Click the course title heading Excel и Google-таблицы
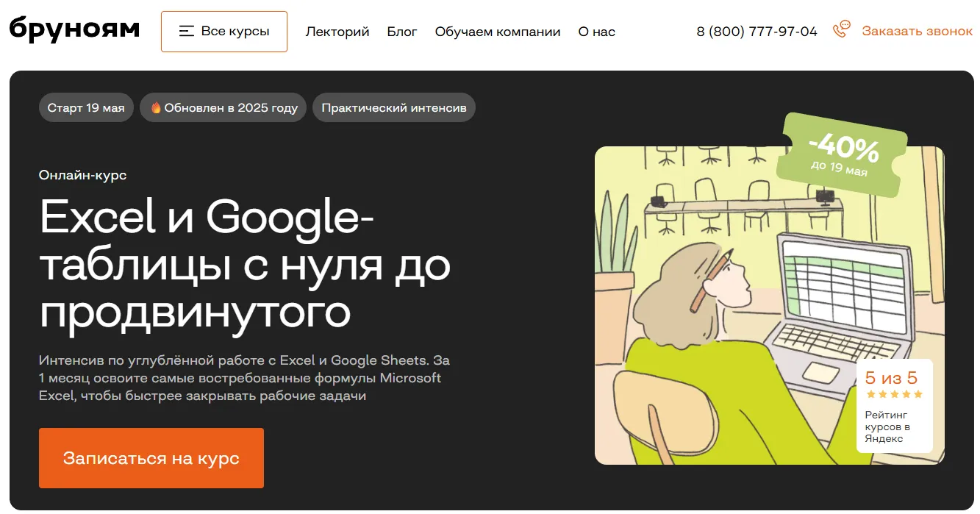The image size is (980, 514). pyautogui.click(x=245, y=265)
